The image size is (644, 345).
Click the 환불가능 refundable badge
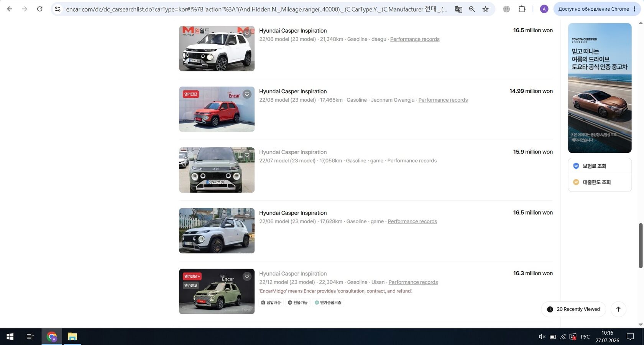pos(298,302)
